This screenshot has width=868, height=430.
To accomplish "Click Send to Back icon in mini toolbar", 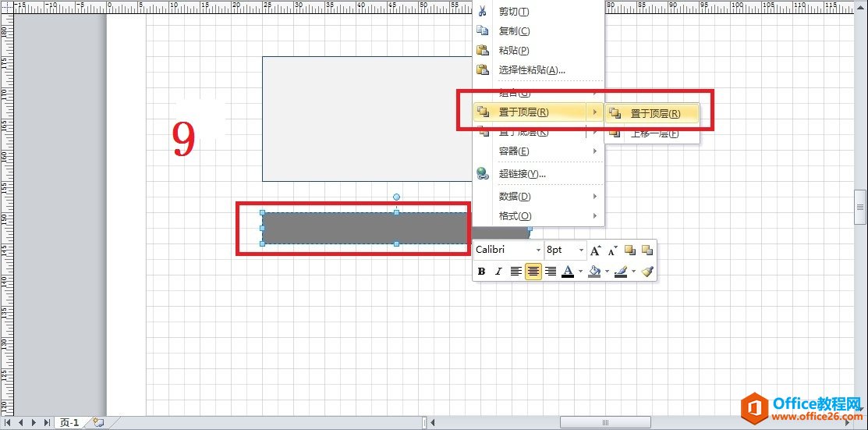I will 647,251.
